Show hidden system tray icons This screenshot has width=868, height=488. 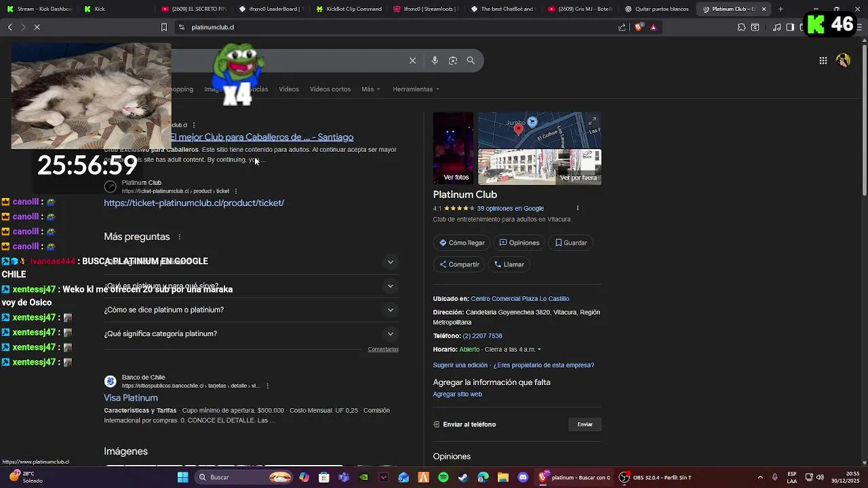pyautogui.click(x=759, y=477)
